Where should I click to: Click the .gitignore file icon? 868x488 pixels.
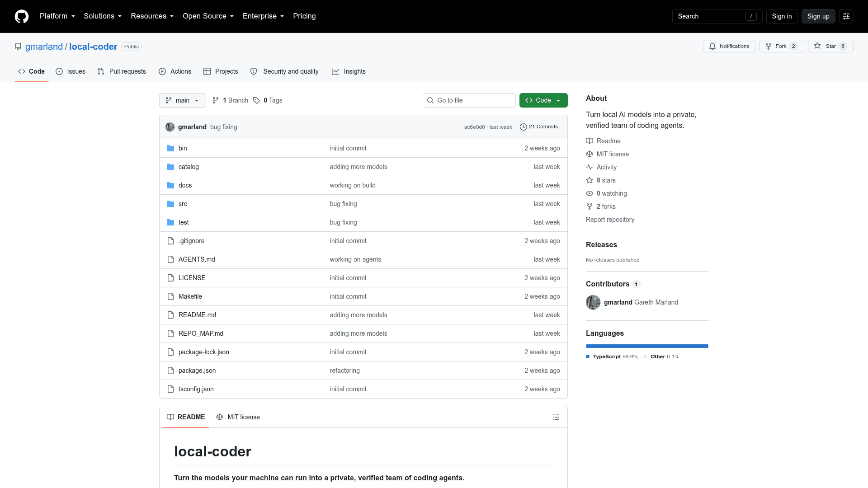click(170, 241)
